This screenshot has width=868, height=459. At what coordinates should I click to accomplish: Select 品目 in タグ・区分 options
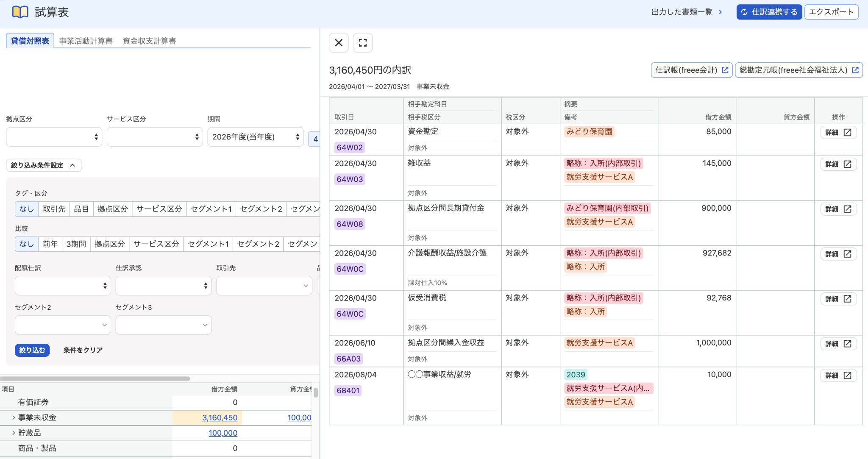81,209
